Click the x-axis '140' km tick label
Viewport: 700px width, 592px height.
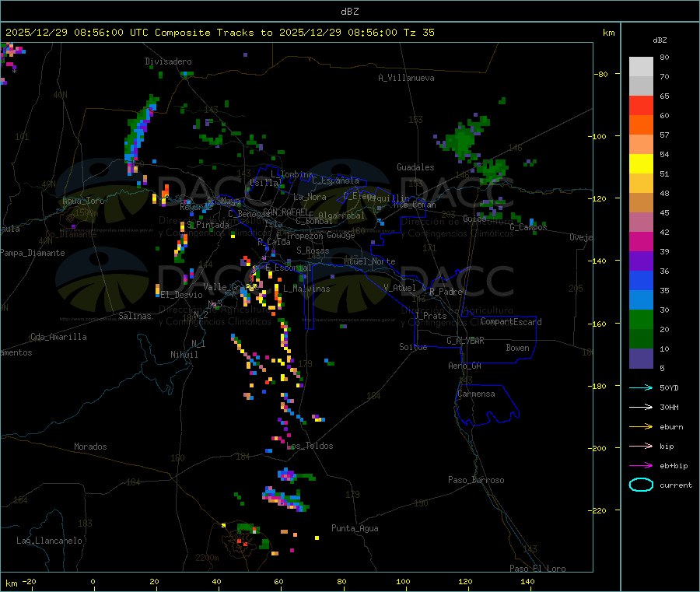pyautogui.click(x=527, y=581)
